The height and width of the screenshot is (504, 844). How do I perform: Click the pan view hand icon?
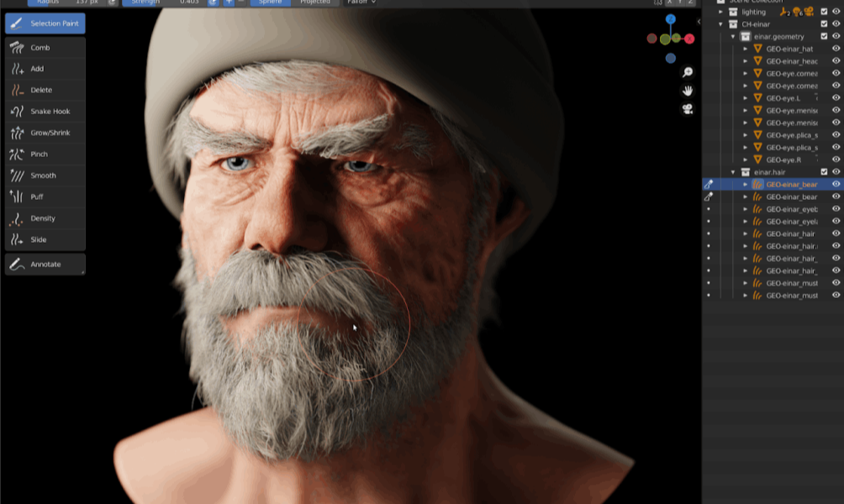688,91
